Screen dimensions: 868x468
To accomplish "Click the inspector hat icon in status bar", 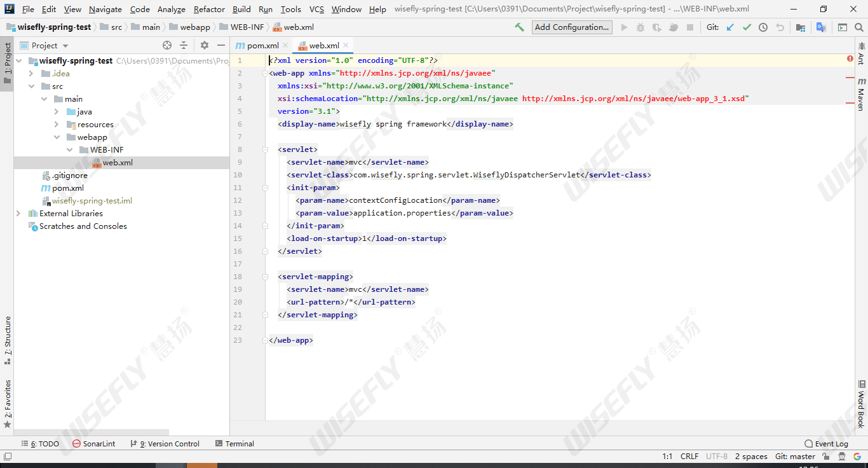I will (841, 457).
